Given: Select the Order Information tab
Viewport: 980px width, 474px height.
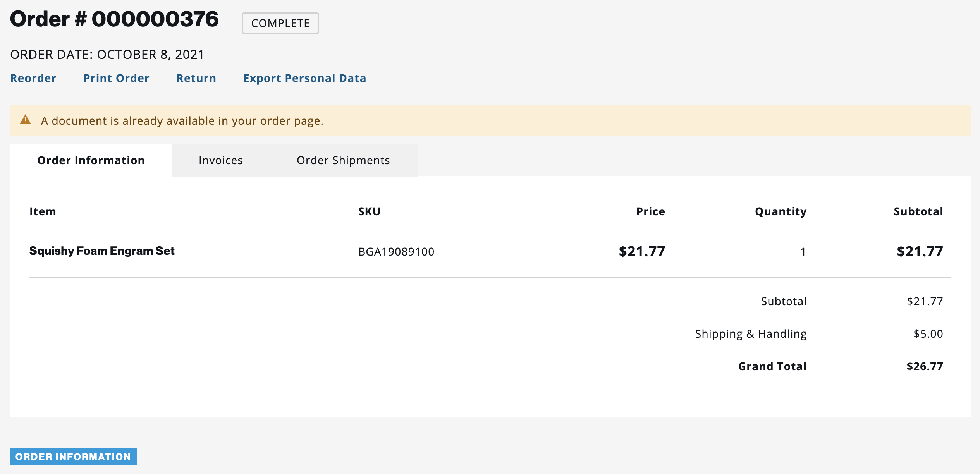Looking at the screenshot, I should pos(91,160).
